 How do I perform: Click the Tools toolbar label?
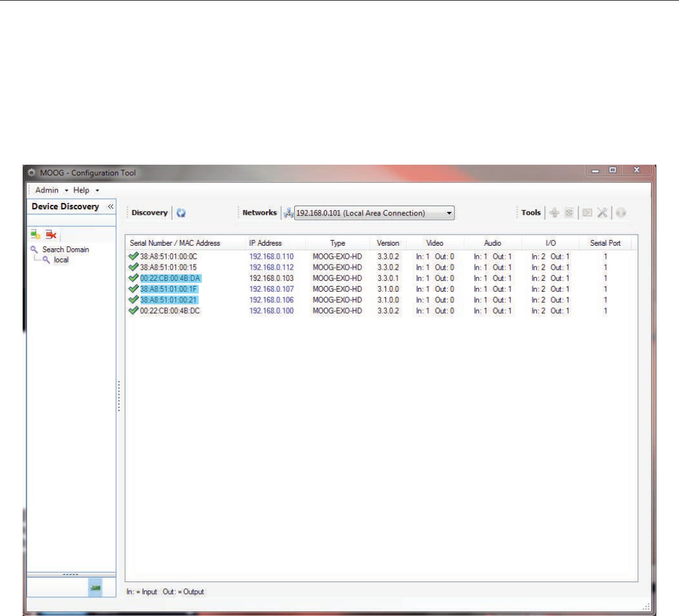click(531, 212)
